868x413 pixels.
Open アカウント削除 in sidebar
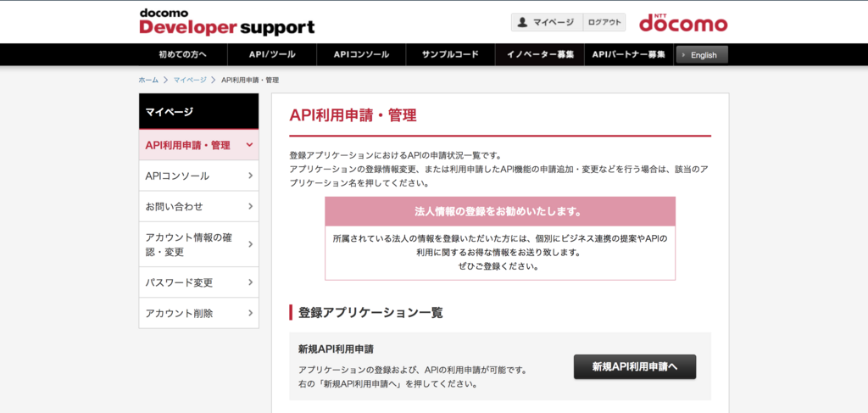(198, 313)
